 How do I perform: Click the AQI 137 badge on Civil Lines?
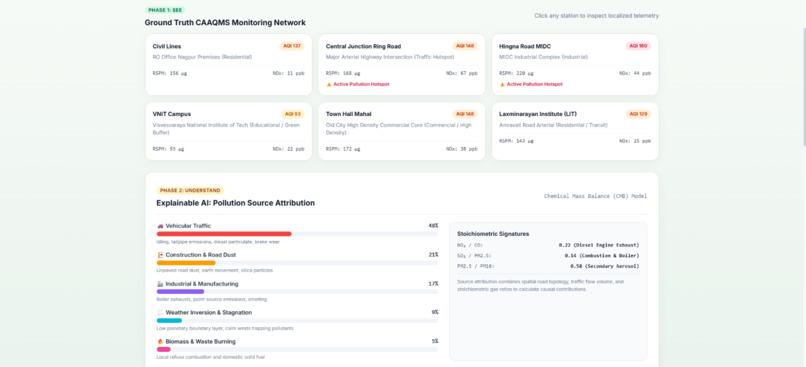click(x=292, y=46)
